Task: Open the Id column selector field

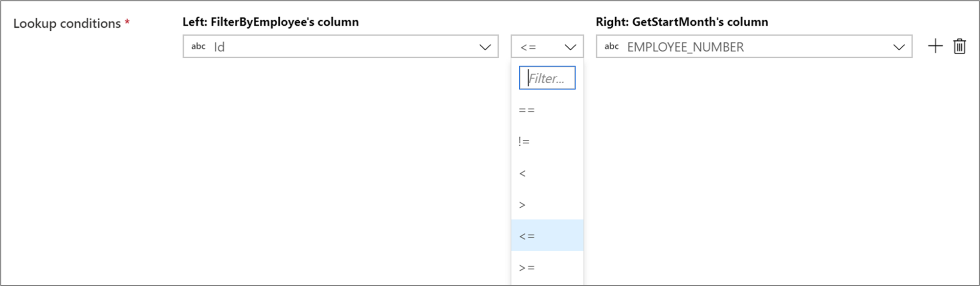Action: point(333,47)
